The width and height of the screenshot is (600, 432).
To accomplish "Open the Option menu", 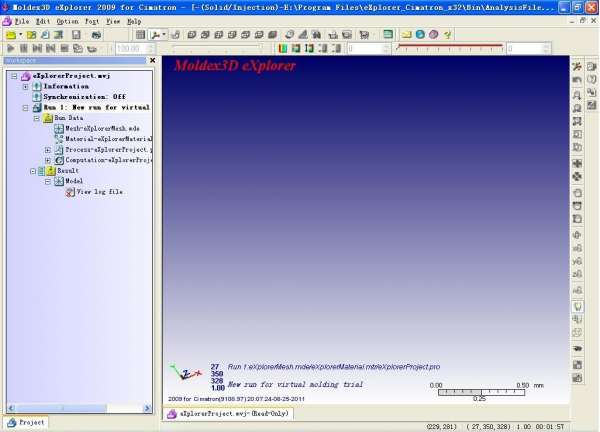I will click(67, 21).
